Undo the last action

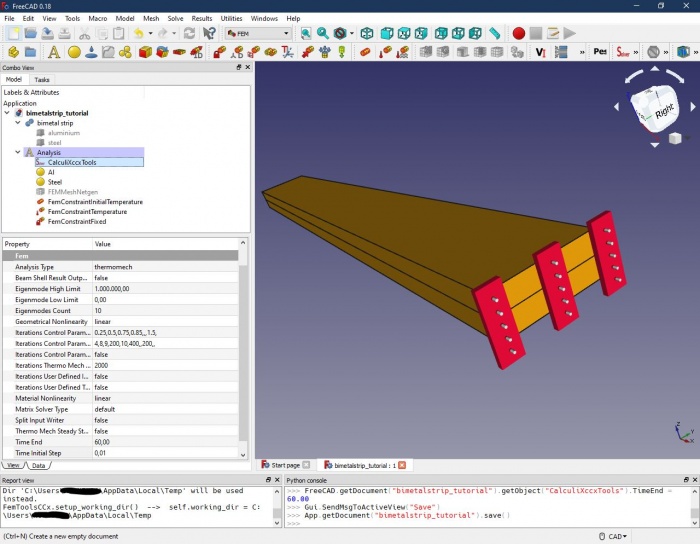(x=139, y=33)
